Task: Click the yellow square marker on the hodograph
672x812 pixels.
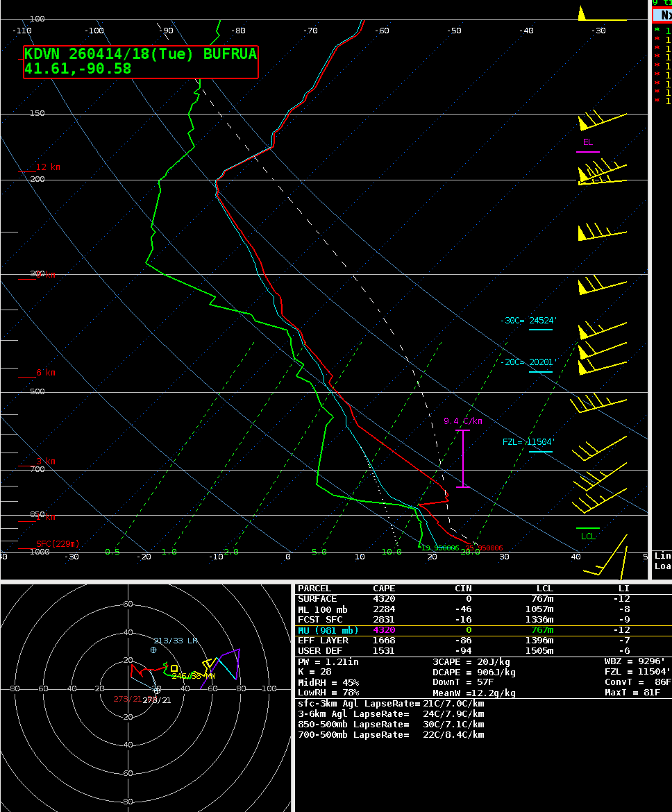Action: [x=175, y=668]
